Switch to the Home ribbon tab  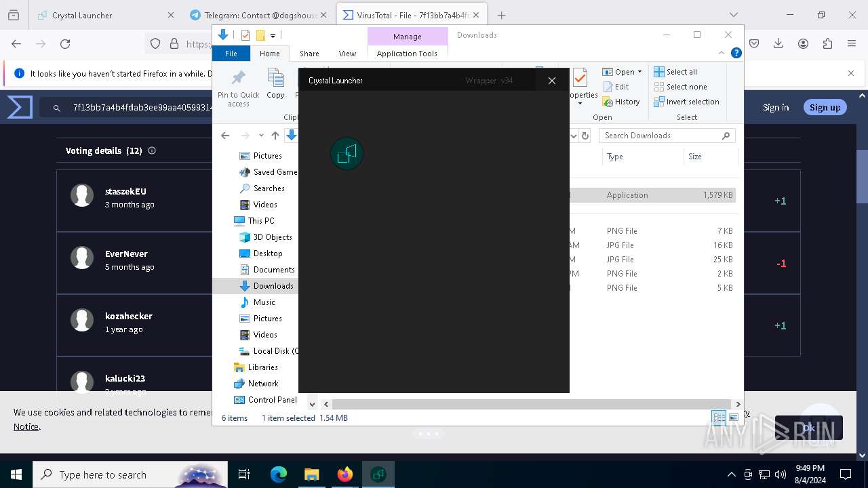point(269,54)
